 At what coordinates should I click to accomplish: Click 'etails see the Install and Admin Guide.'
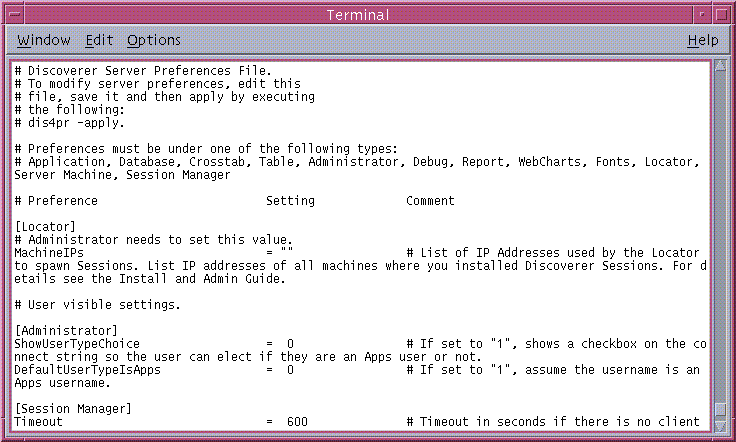pyautogui.click(x=150, y=279)
